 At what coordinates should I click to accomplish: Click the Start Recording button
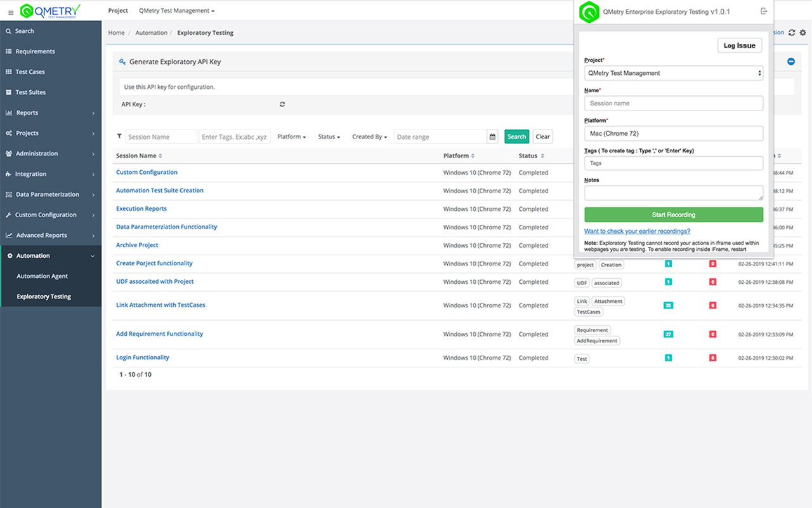coord(673,215)
